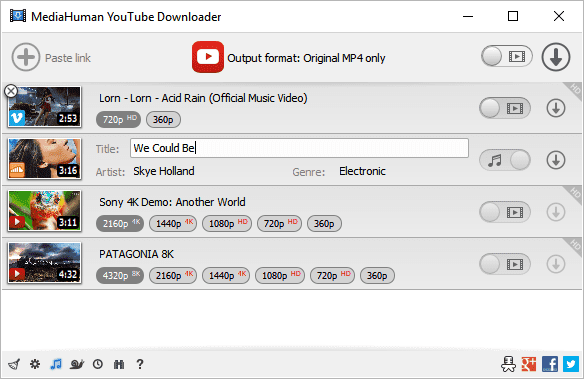Click the Artist value Skye Holland
The height and width of the screenshot is (379, 584).
tap(164, 171)
